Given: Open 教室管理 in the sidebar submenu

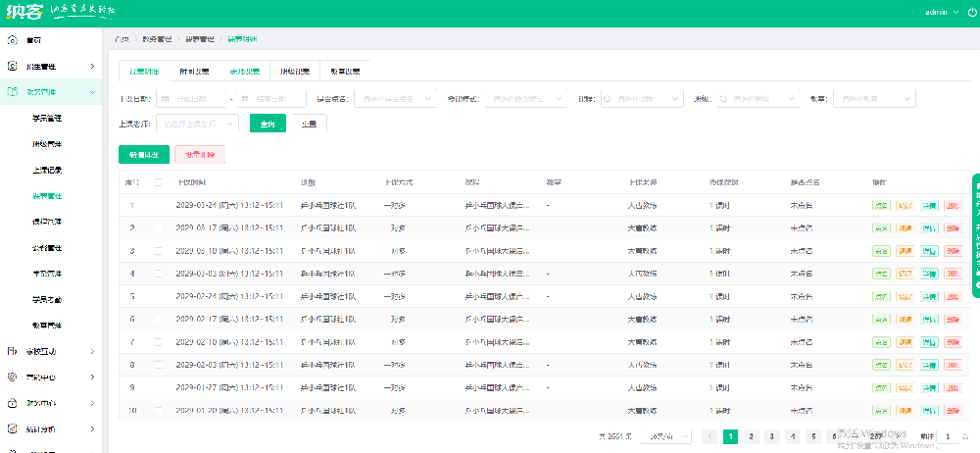Looking at the screenshot, I should click(47, 326).
